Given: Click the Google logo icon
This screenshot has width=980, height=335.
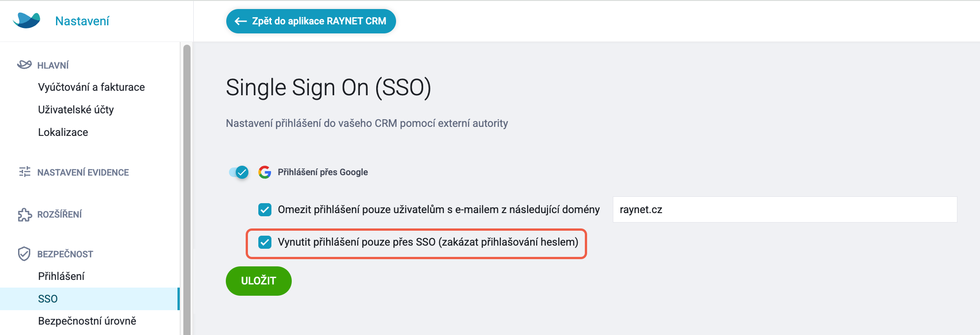Looking at the screenshot, I should click(265, 172).
